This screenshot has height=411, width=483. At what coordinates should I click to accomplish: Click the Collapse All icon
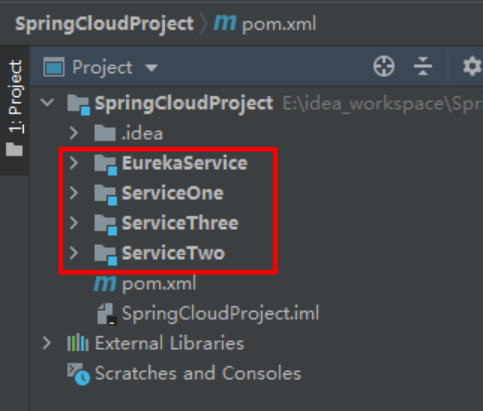click(423, 66)
